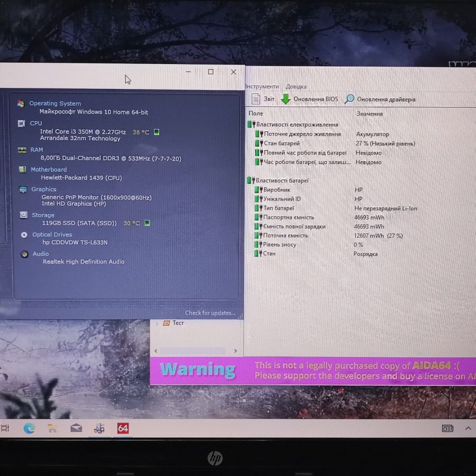Click the Graphics monitor icon
The image size is (476, 476).
tap(23, 189)
